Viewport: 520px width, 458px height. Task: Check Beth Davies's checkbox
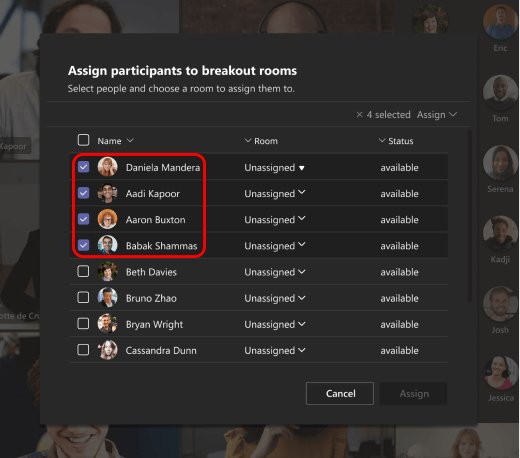click(83, 271)
